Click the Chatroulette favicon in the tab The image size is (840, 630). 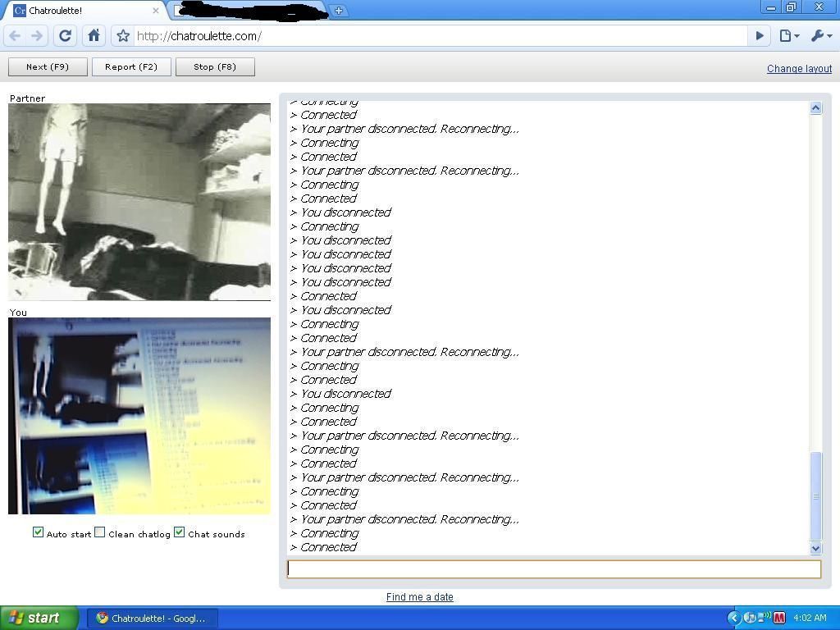click(x=20, y=10)
